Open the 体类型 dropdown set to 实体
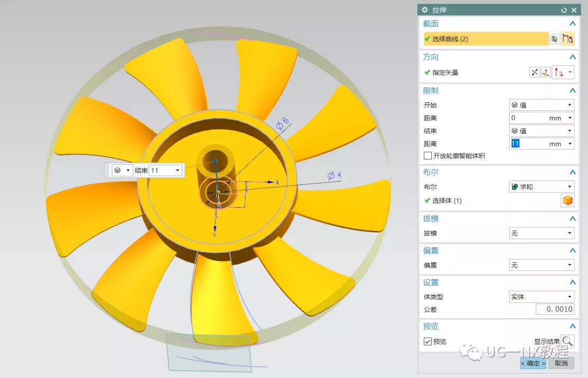Viewport: 588px width, 378px height. point(542,297)
